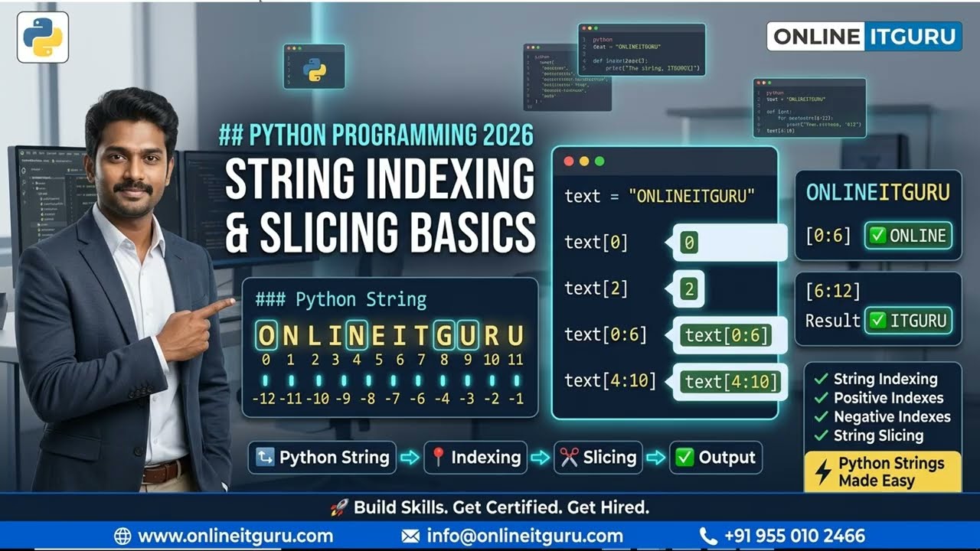The image size is (980, 551).
Task: Click the ONLINE result badge
Action: (909, 235)
